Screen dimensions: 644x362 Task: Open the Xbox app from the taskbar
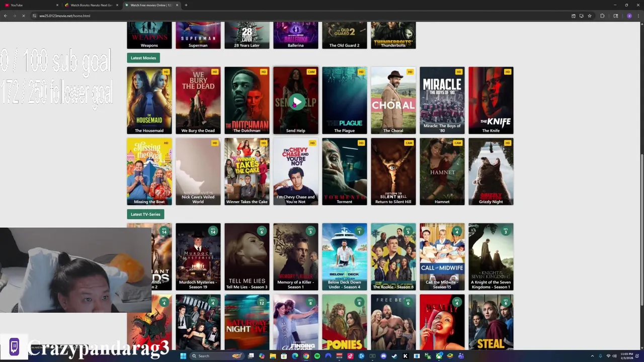coord(439,356)
